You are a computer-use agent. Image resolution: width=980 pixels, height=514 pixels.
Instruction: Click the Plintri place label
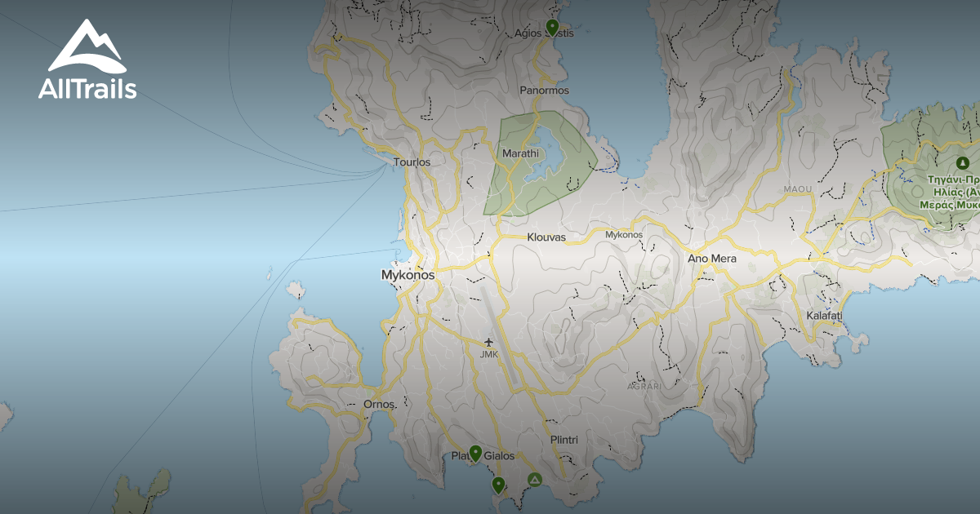pos(563,440)
